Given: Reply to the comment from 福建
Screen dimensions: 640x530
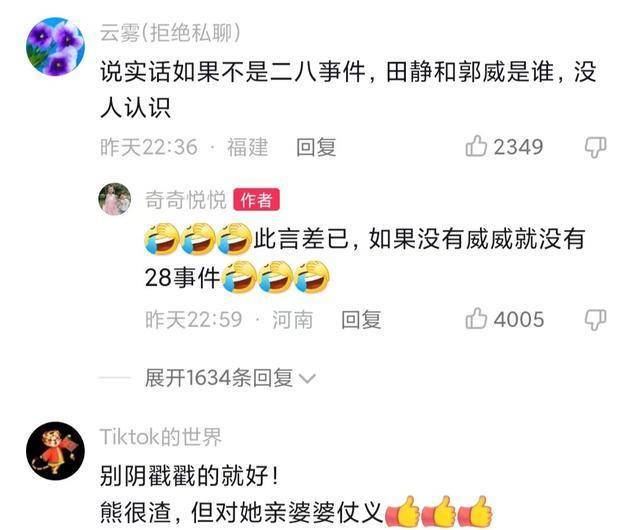Looking at the screenshot, I should tap(316, 147).
